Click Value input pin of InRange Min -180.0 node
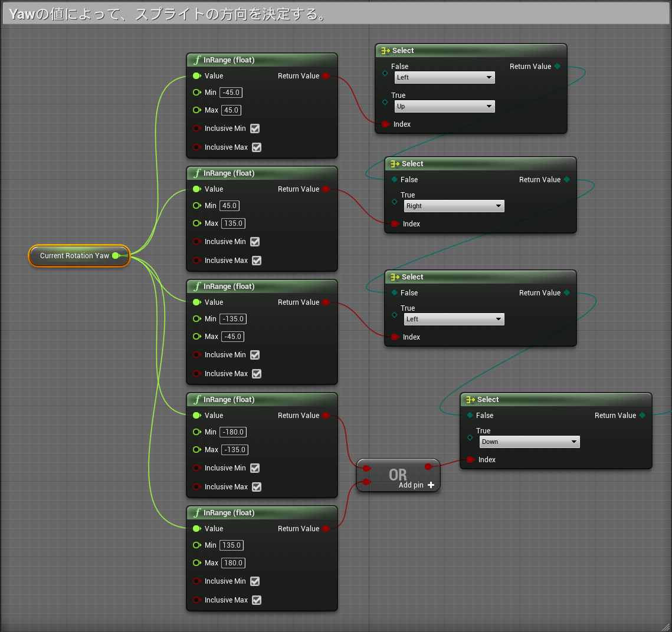 pyautogui.click(x=196, y=415)
